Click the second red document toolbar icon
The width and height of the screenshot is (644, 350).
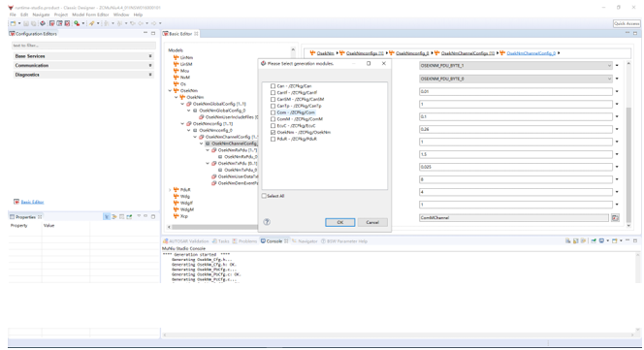(59, 23)
